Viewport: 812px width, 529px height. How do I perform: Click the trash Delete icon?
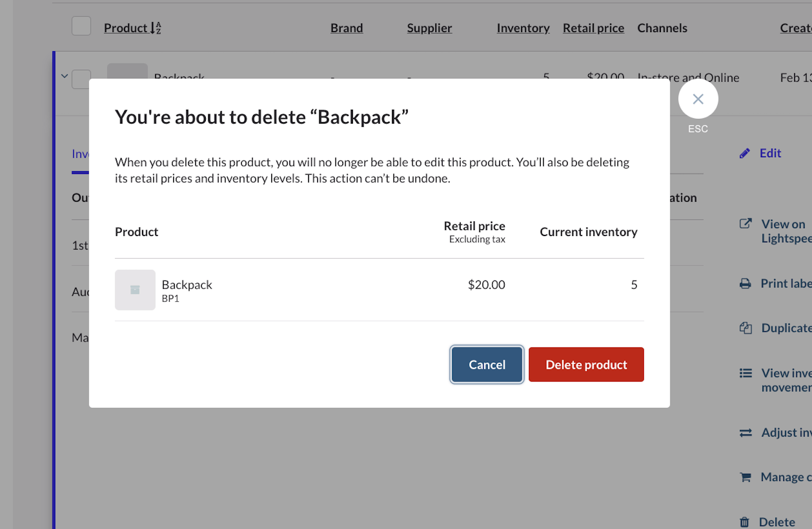pos(744,522)
